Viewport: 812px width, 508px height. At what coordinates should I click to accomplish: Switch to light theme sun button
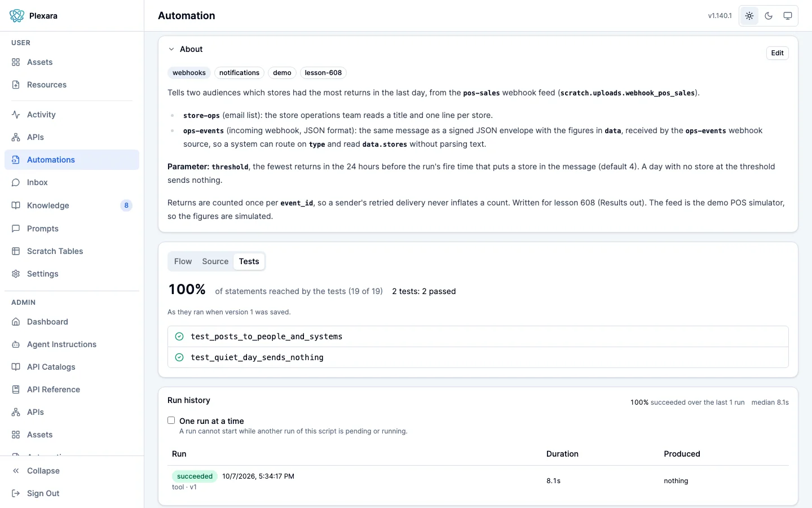click(x=749, y=16)
